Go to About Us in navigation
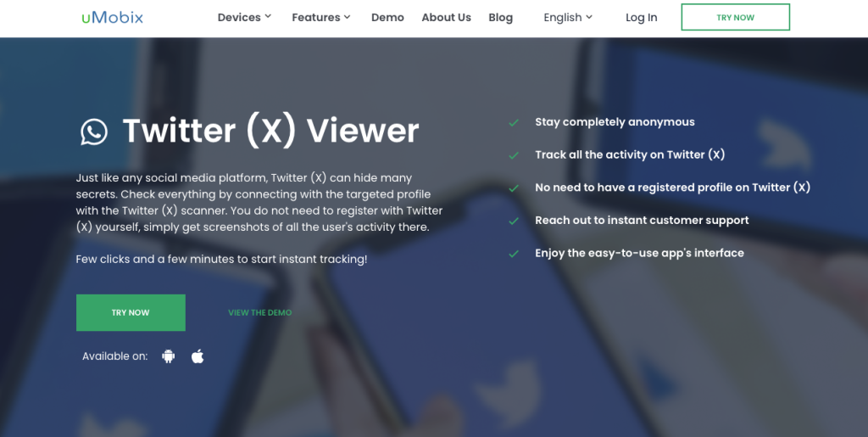The width and height of the screenshot is (868, 437). (x=446, y=17)
